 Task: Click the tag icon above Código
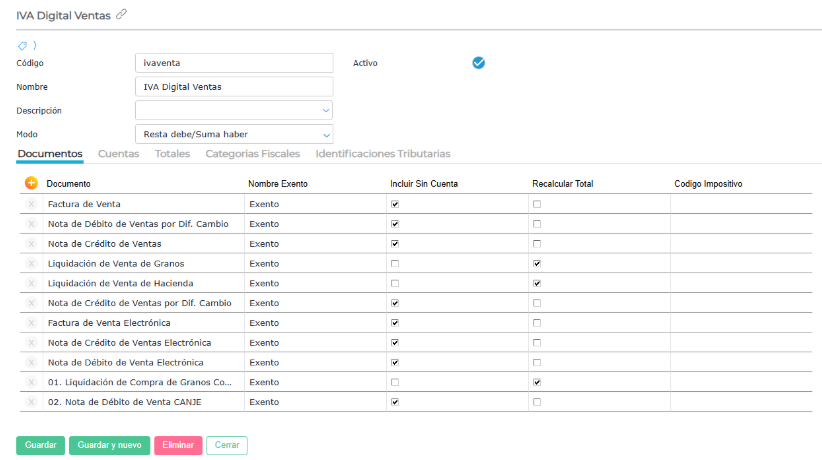[23, 45]
